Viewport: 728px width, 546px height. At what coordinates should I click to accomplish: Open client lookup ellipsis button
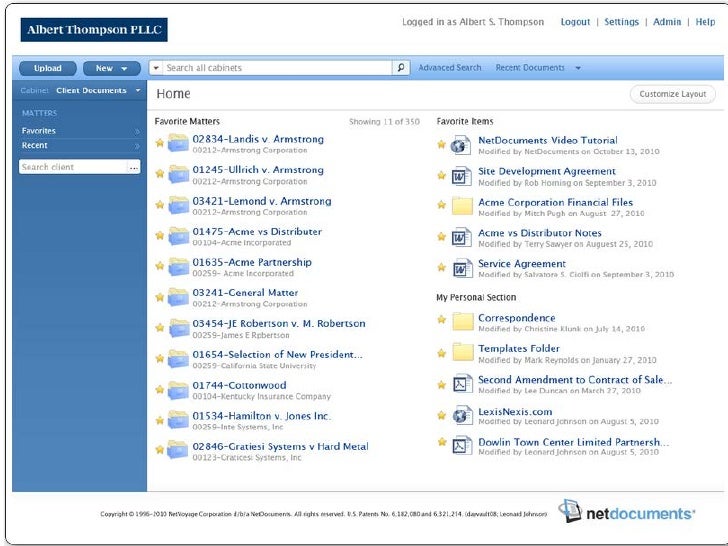click(x=134, y=167)
